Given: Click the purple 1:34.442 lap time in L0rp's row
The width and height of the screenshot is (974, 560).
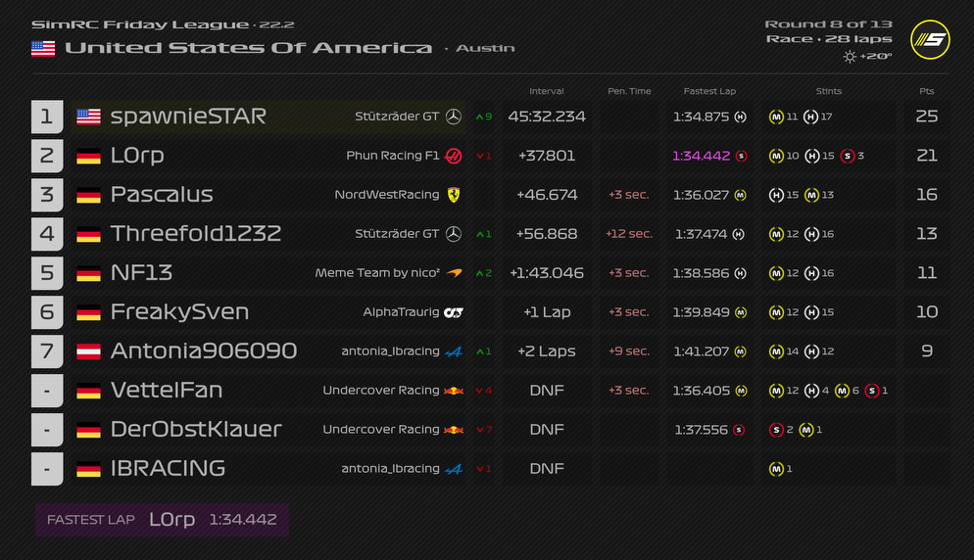Looking at the screenshot, I should coord(701,156).
